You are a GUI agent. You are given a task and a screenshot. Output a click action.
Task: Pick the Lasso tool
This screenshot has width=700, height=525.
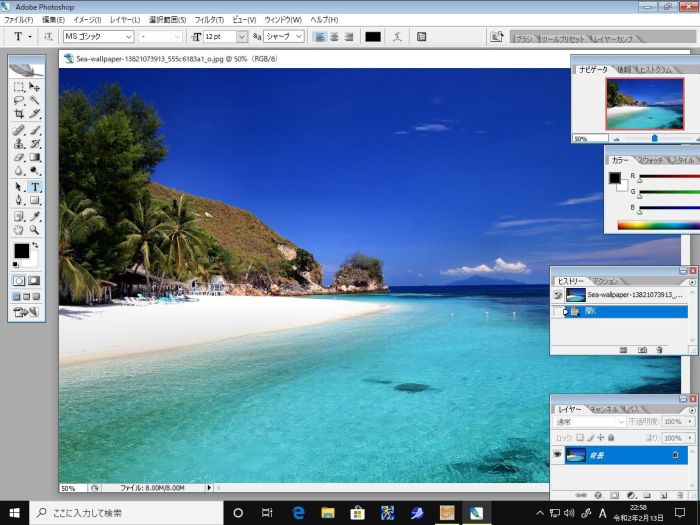coord(19,100)
